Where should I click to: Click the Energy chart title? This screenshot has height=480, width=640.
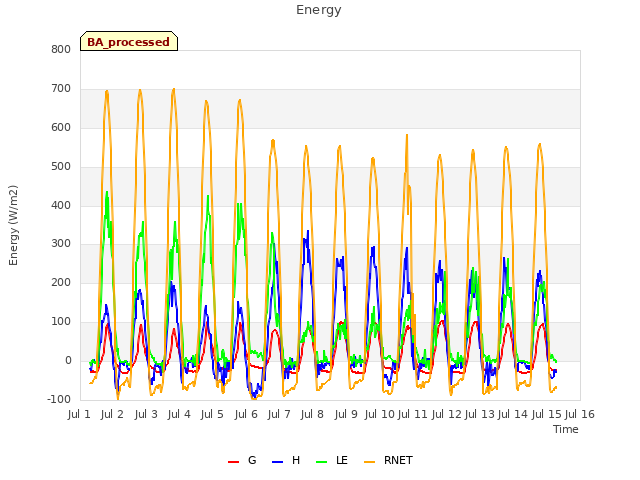click(x=319, y=10)
